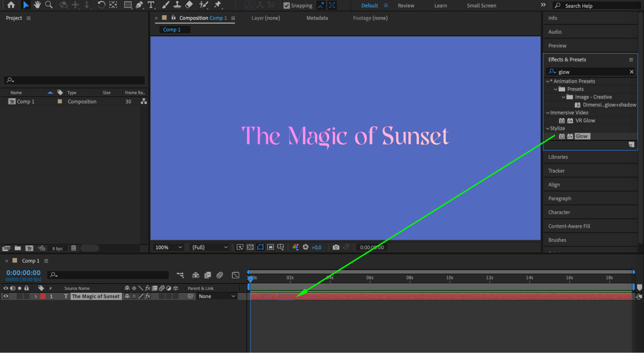
Task: Select the Horizontal Type tool
Action: (151, 5)
